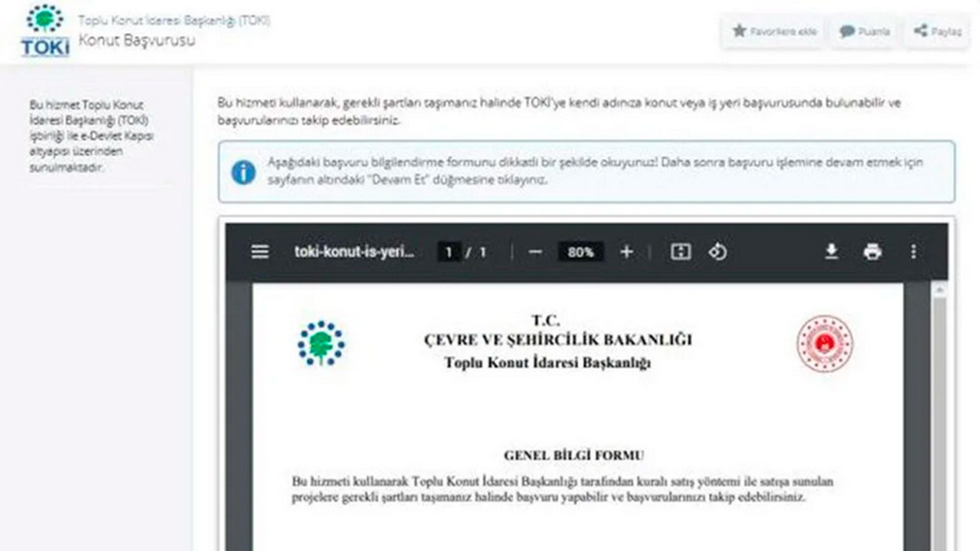
Task: Click the page number field
Action: [x=449, y=251]
